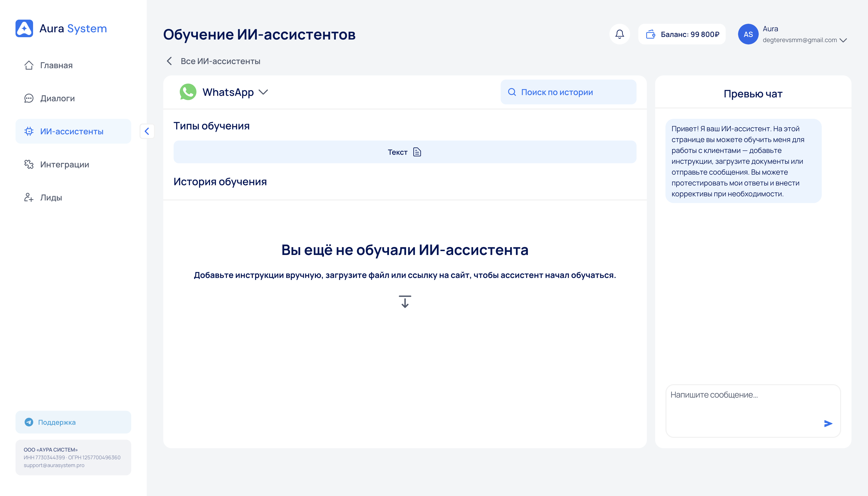
Task: Click the notification bell icon
Action: [x=619, y=34]
